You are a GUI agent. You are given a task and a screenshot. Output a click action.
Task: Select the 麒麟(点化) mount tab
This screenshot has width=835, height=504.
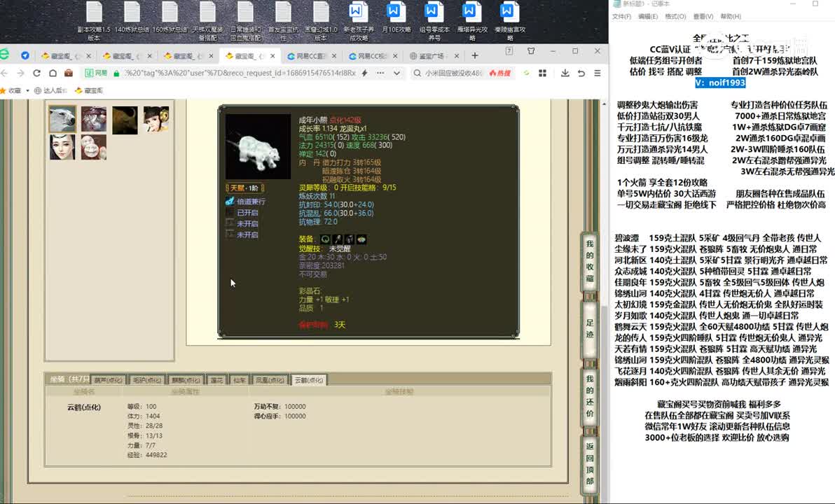pos(186,380)
